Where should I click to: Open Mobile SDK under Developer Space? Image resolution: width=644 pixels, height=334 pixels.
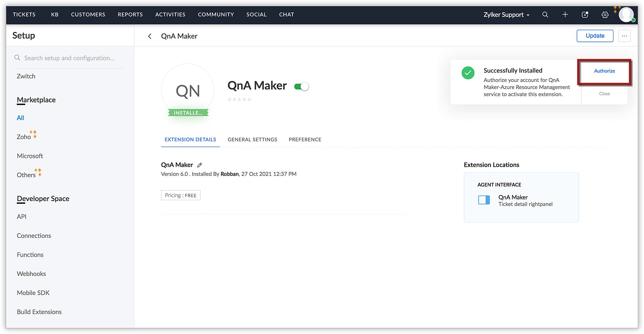click(33, 293)
